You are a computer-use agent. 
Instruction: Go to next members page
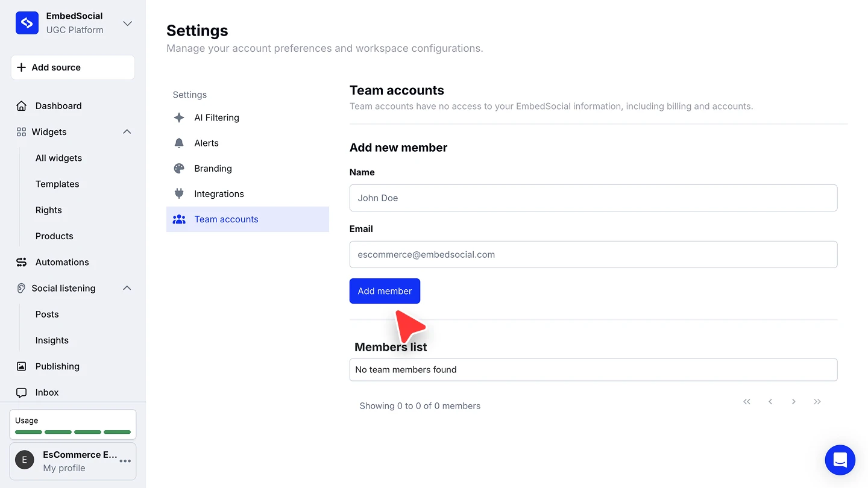click(794, 401)
